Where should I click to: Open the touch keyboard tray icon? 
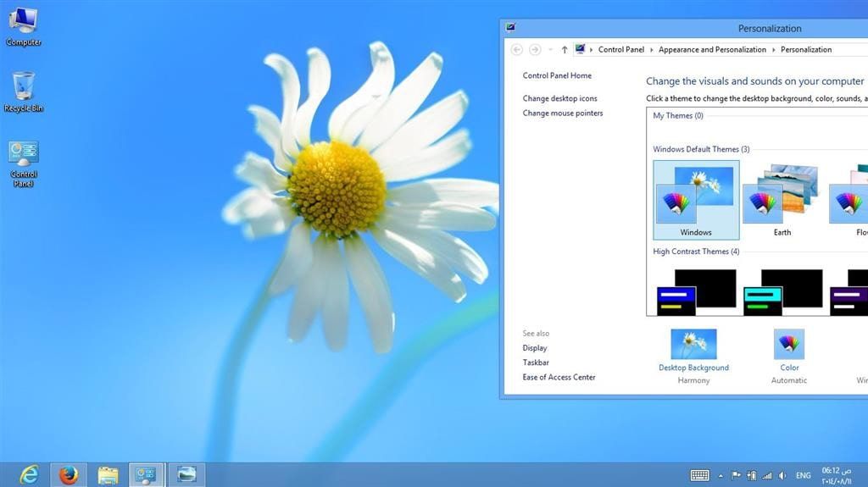point(699,475)
